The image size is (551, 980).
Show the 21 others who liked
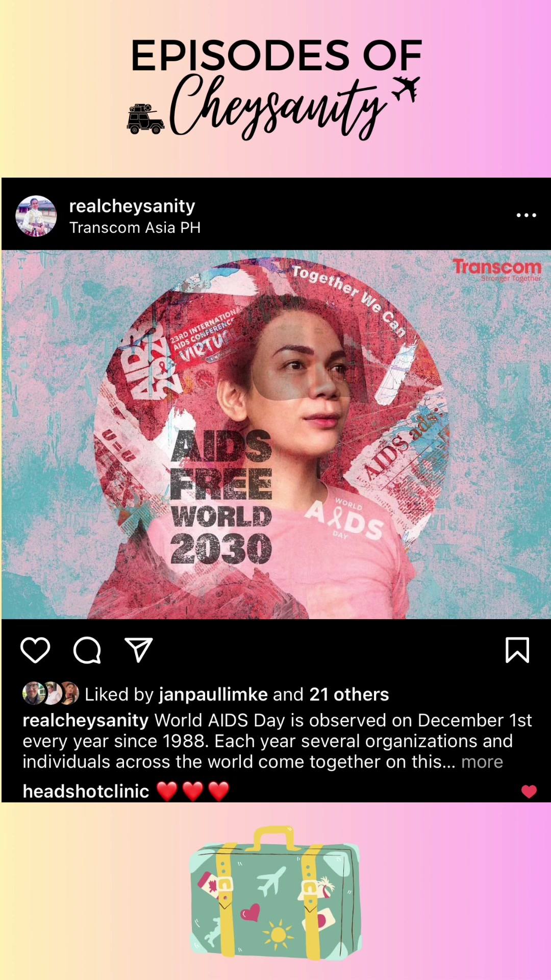pyautogui.click(x=349, y=695)
